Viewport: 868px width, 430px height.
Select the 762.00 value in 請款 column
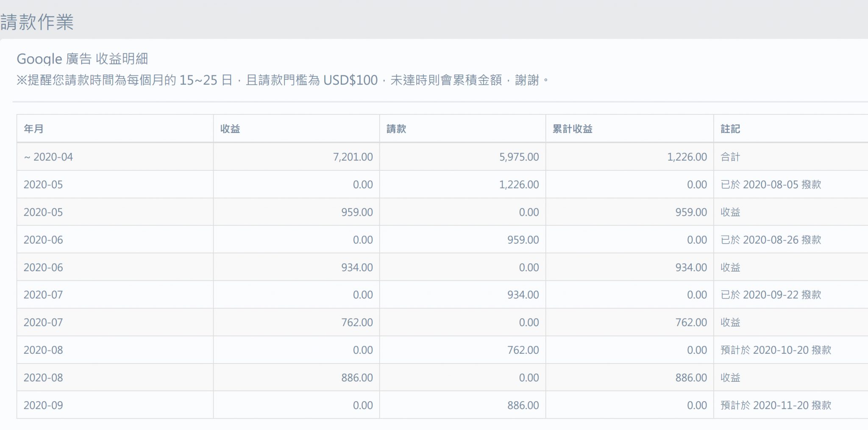523,350
